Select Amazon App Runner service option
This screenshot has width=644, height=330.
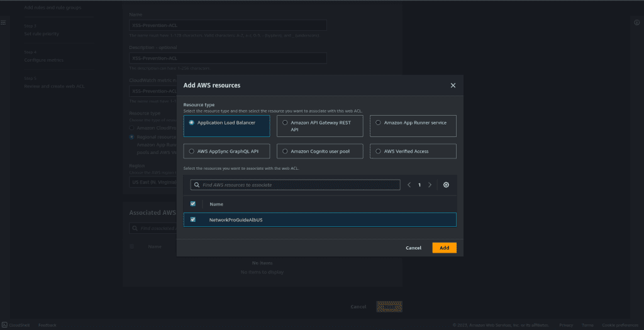pyautogui.click(x=413, y=126)
